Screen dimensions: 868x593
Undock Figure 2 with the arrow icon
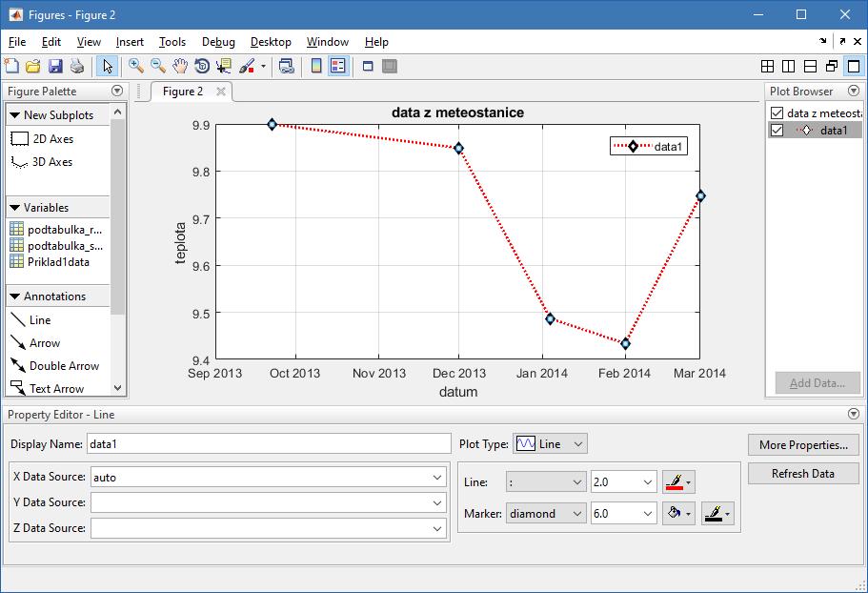point(842,42)
